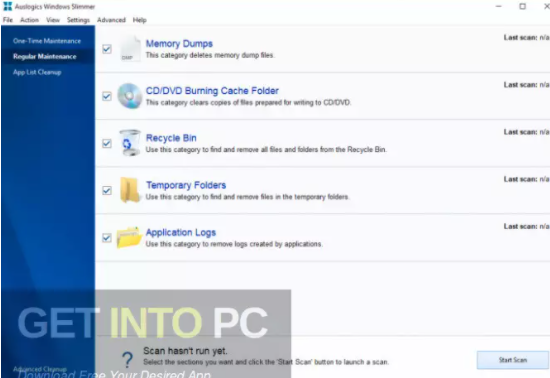Select App List Cleanup in sidebar

[37, 72]
